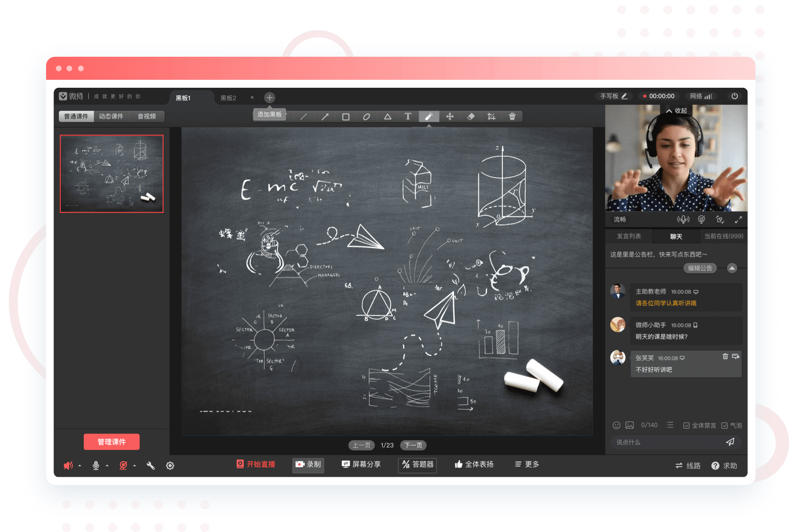This screenshot has width=798, height=532.
Task: Open the 发言列表 tab
Action: [629, 236]
